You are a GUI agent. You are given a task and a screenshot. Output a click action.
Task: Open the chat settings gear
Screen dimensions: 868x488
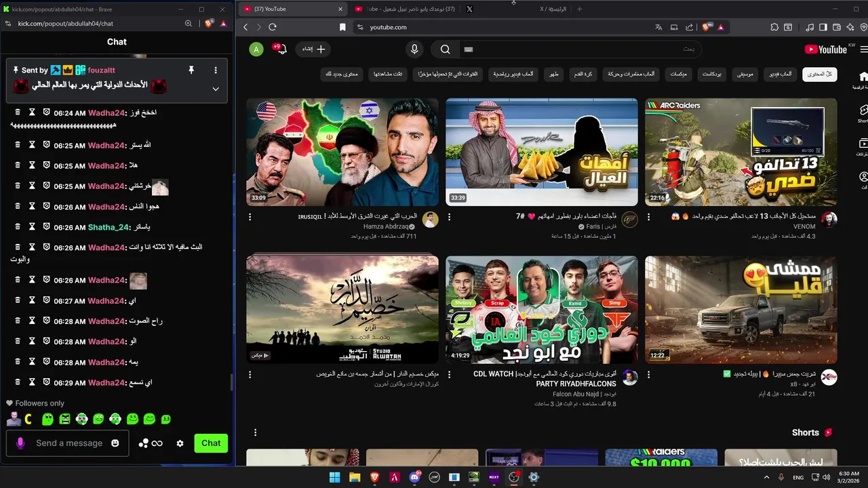180,443
